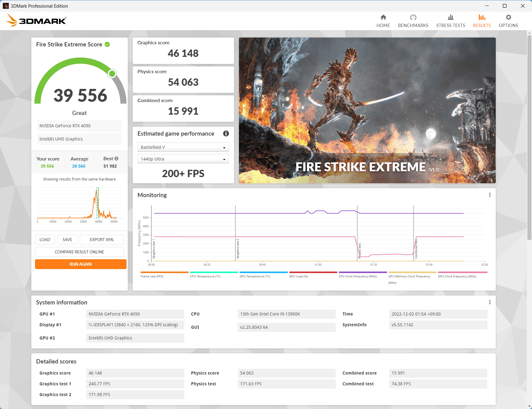The height and width of the screenshot is (409, 532).
Task: Click Physics test value 171.63 FPS
Action: coord(287,384)
